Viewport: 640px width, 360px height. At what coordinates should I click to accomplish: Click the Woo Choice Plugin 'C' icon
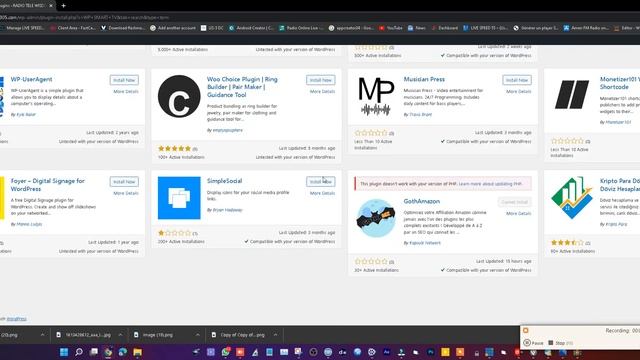(179, 96)
